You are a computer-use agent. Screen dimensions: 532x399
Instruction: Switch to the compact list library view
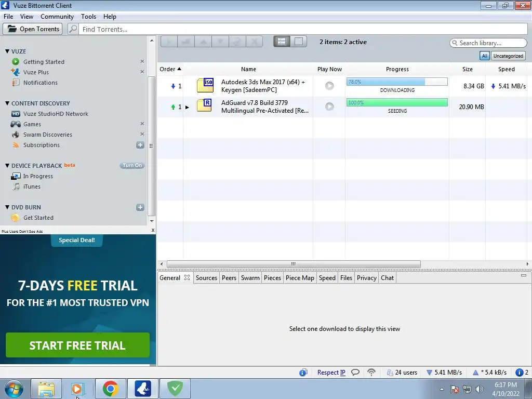[x=299, y=42]
